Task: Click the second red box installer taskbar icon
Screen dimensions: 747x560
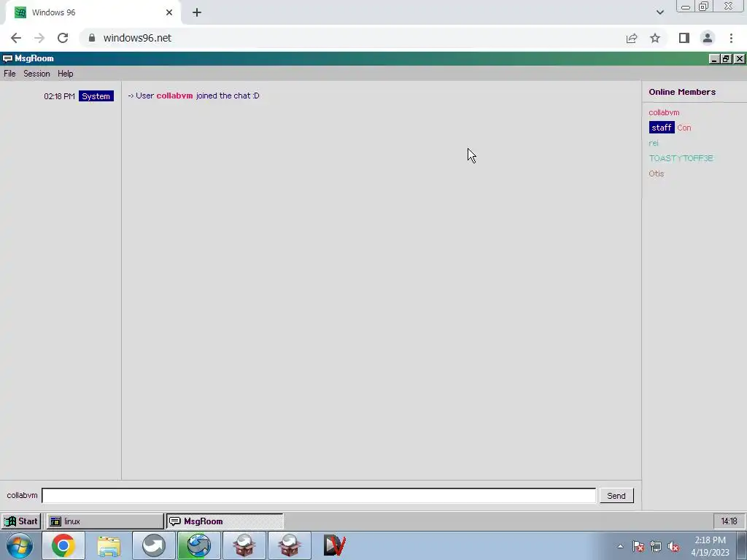Action: pyautogui.click(x=290, y=545)
